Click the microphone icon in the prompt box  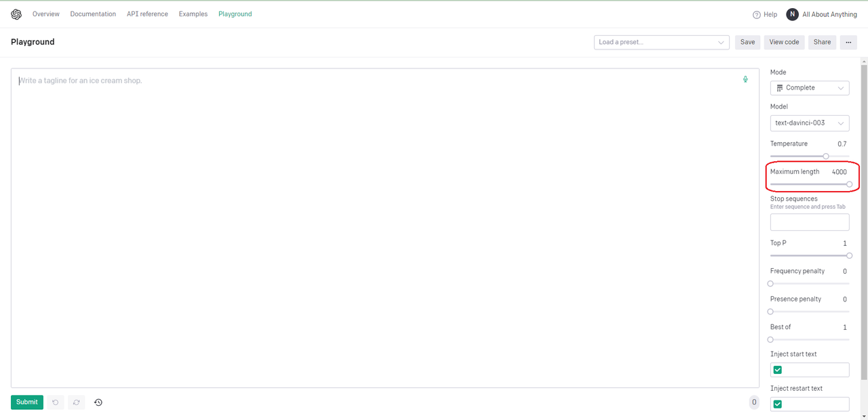(x=745, y=79)
